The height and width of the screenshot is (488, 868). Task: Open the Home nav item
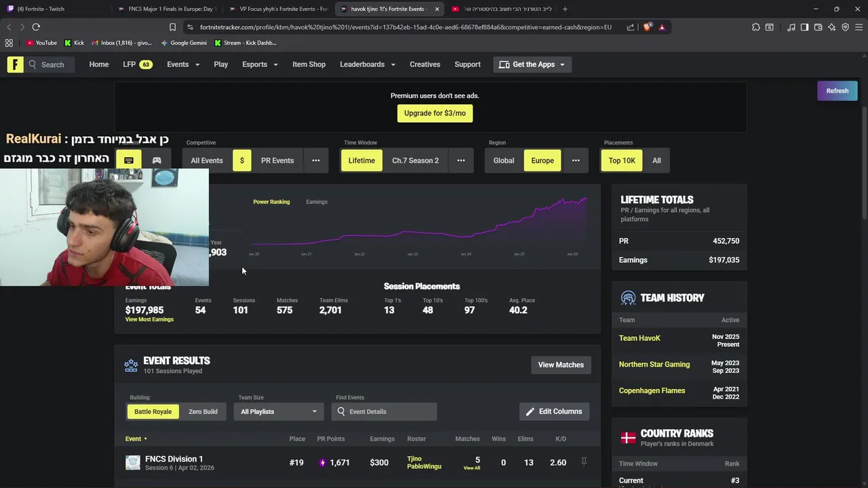[99, 64]
